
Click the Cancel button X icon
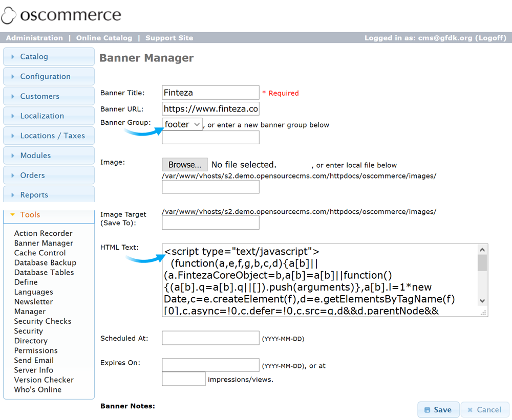(470, 410)
